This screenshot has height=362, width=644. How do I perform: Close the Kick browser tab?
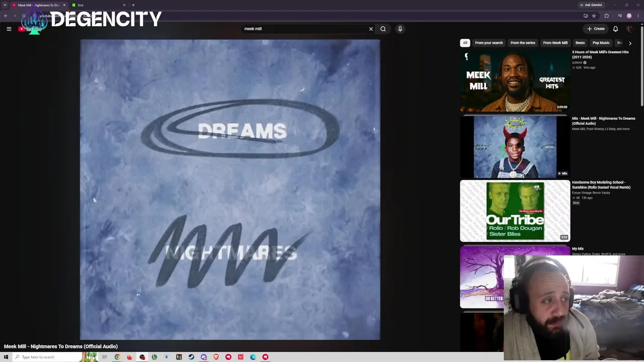tap(124, 5)
